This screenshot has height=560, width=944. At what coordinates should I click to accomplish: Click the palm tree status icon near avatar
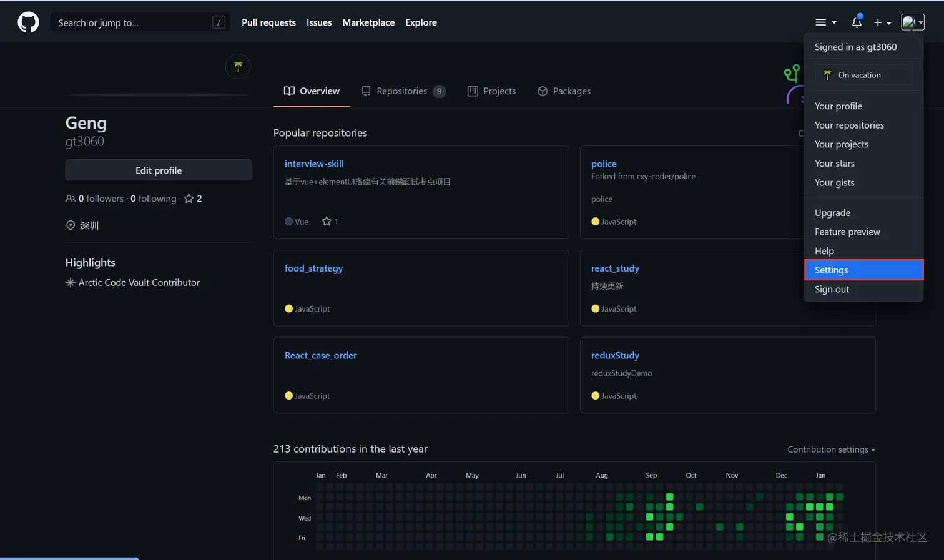click(238, 66)
